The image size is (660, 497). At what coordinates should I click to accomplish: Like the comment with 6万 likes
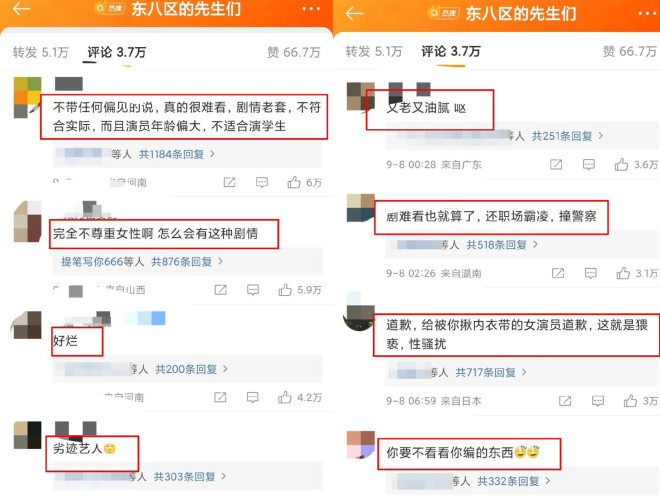[x=294, y=182]
